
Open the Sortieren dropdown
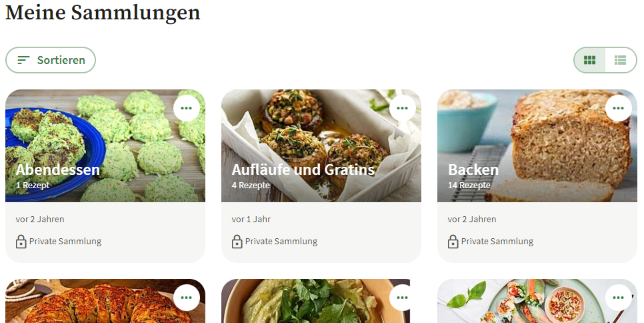51,60
